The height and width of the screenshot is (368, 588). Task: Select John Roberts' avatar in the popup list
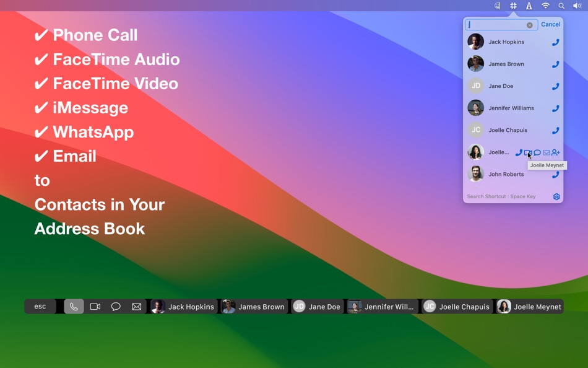click(475, 174)
